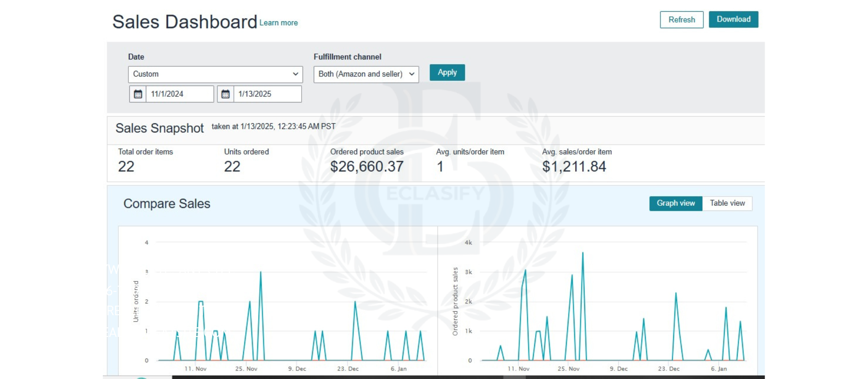This screenshot has height=379, width=868.
Task: Switch to Table view
Action: coord(727,203)
